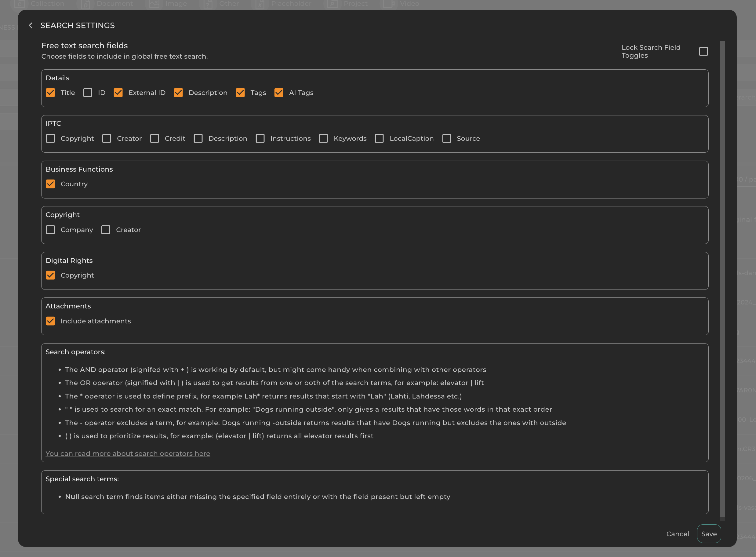Check the ID field in Details
756x557 pixels.
click(x=88, y=93)
